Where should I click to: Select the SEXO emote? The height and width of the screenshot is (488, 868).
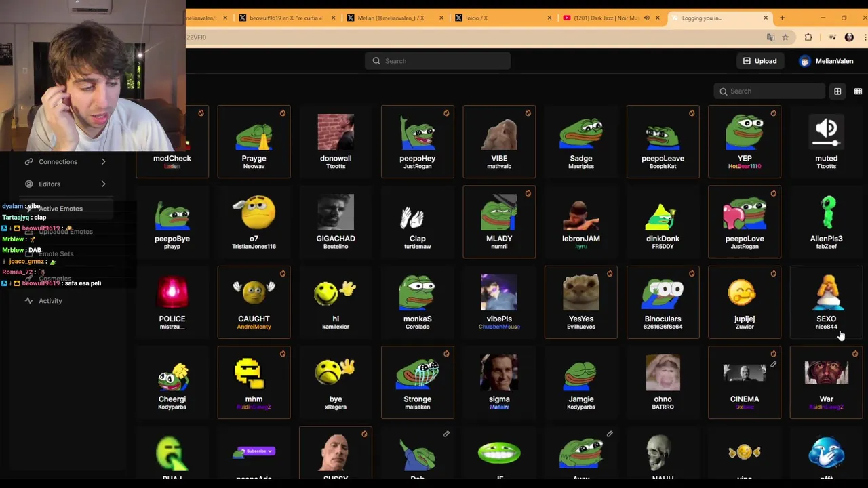click(826, 302)
